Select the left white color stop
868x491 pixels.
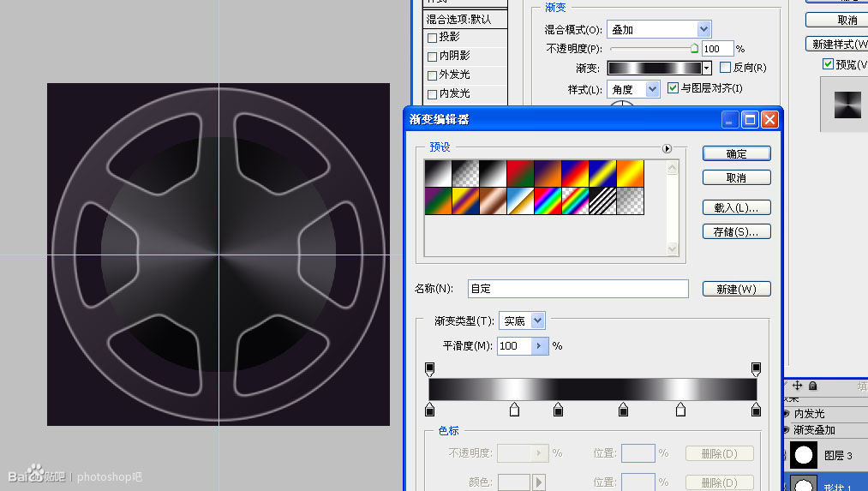click(x=514, y=410)
